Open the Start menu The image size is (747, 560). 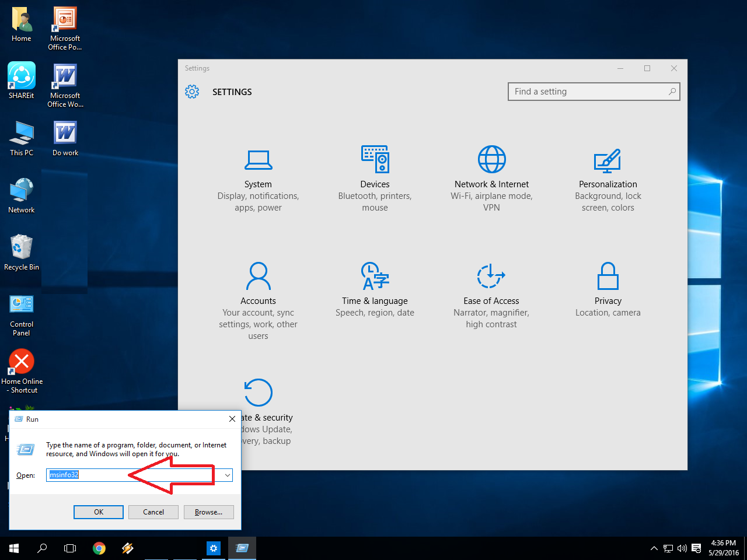(x=13, y=548)
